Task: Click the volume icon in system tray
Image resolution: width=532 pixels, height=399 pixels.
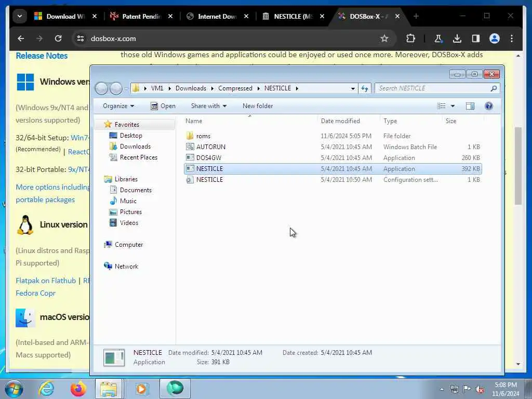Action: click(x=480, y=389)
